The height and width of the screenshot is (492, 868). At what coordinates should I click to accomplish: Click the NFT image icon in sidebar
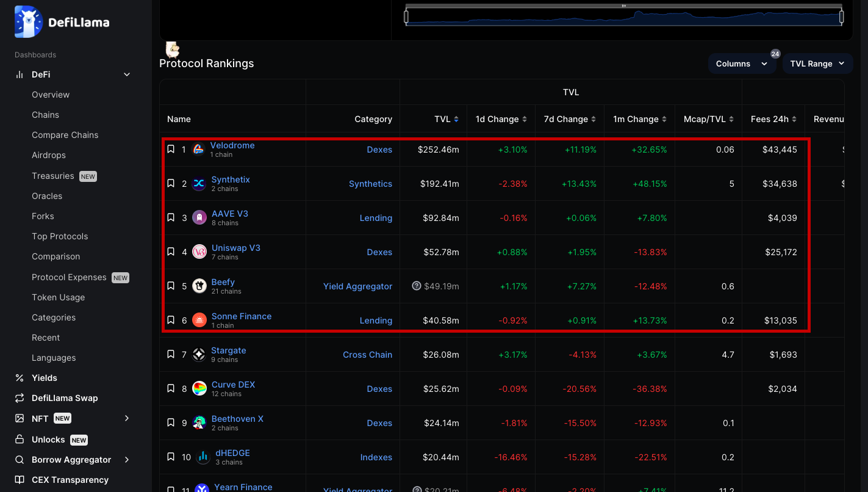pos(20,418)
